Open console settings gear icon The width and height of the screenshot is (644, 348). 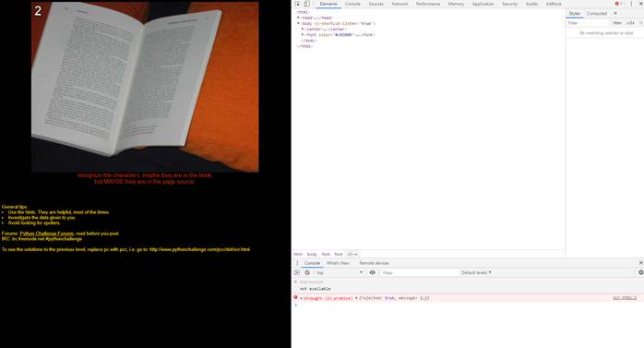(x=640, y=272)
